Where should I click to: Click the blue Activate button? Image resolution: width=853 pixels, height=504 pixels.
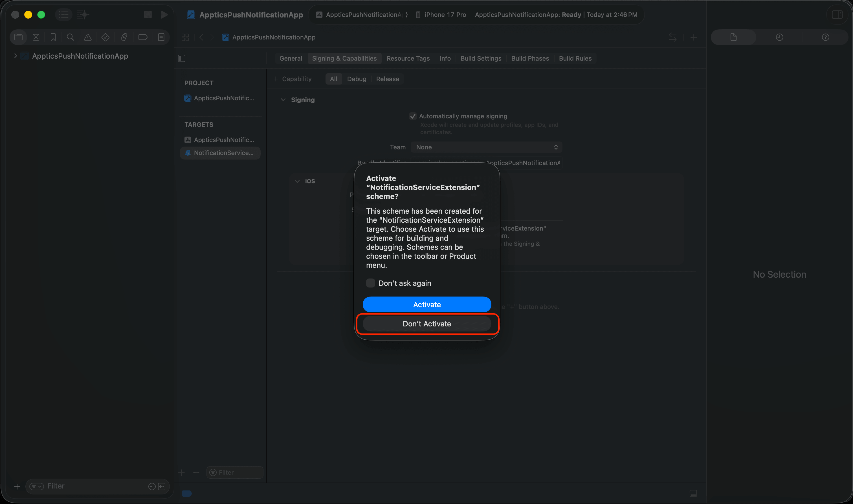coord(426,304)
